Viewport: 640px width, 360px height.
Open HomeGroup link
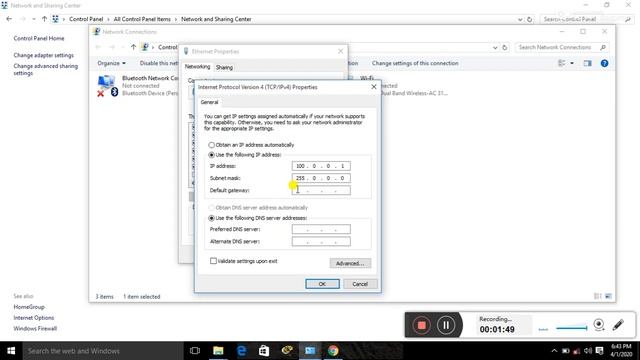29,307
